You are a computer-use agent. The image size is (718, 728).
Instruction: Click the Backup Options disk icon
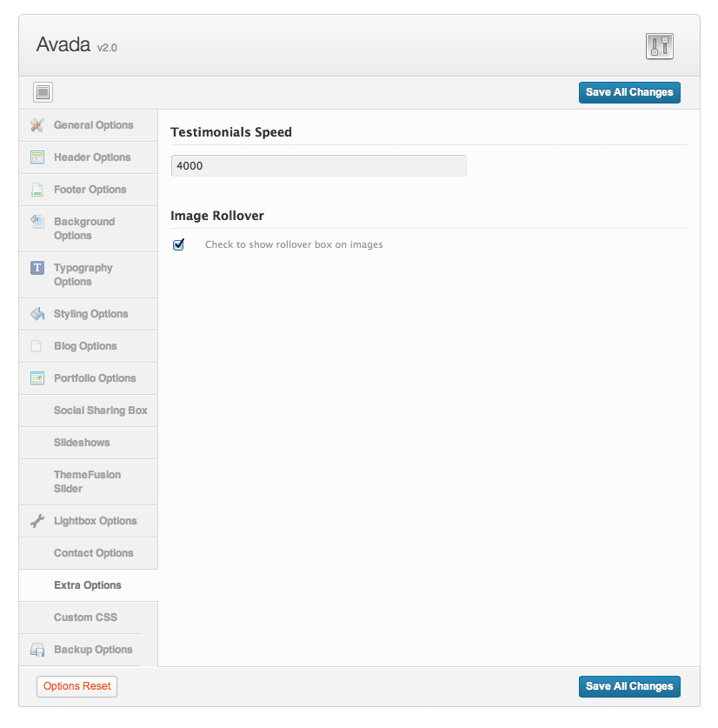37,650
